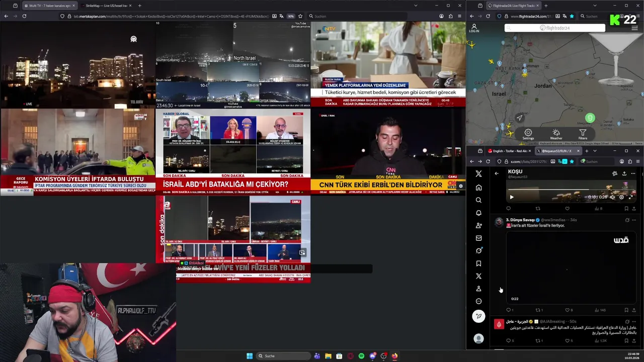Reload the Flightradar24 page

(x=488, y=16)
